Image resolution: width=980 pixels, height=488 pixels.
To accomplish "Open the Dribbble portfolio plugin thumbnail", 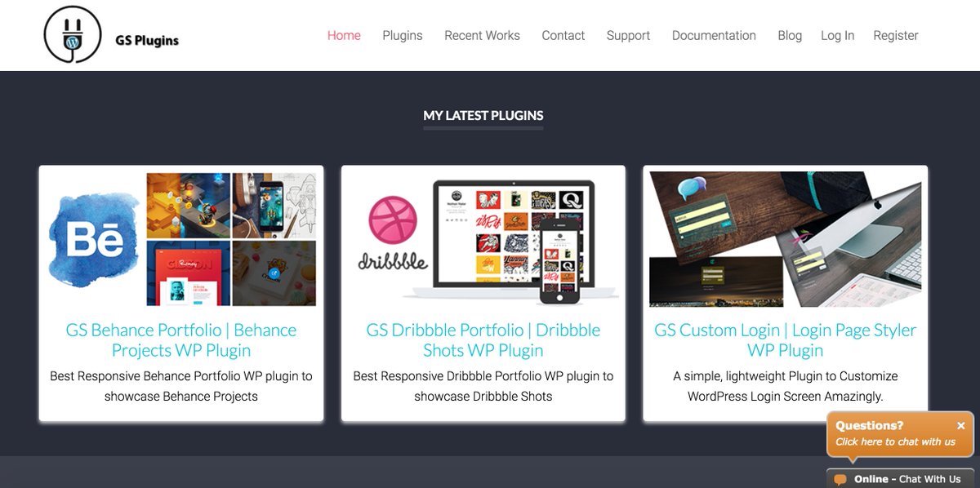I will coord(483,239).
